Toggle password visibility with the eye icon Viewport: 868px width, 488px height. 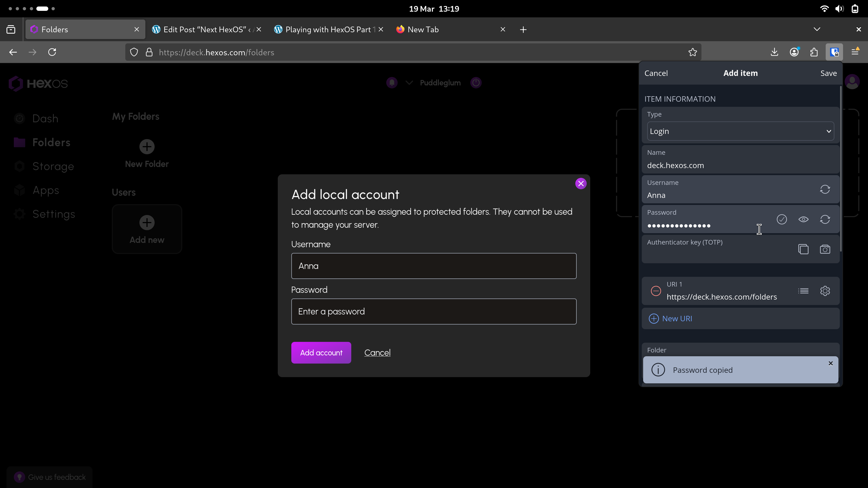(803, 219)
